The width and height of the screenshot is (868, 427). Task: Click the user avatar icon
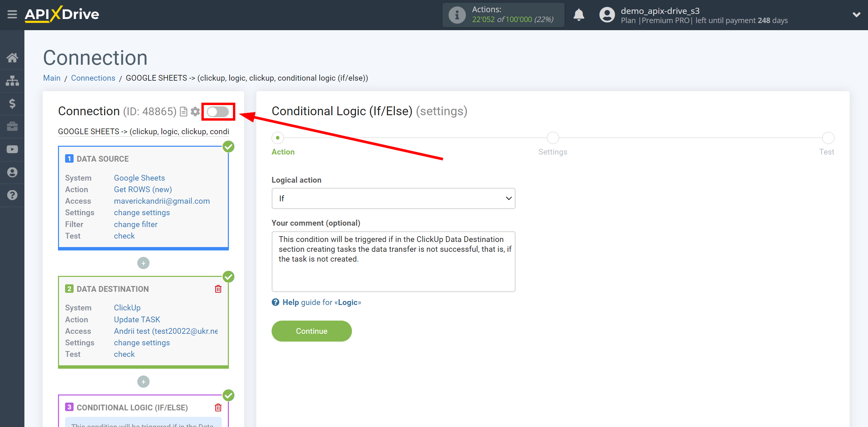[607, 15]
